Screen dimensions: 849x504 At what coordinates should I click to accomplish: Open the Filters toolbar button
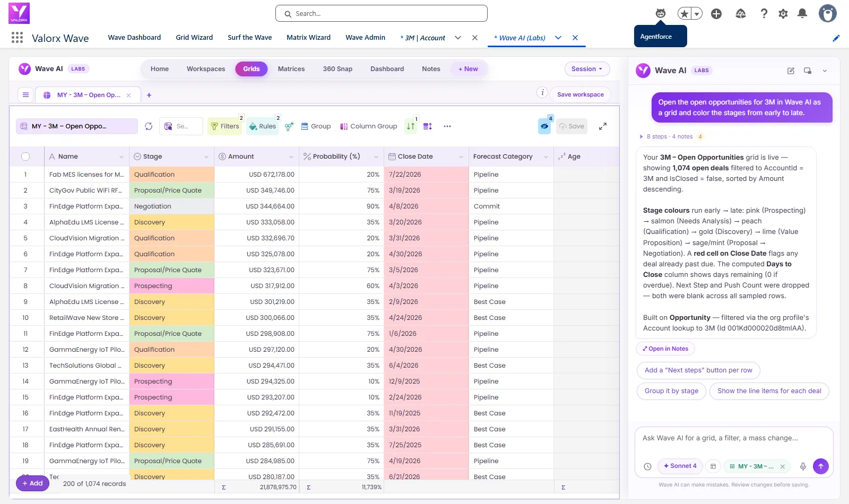coord(225,126)
